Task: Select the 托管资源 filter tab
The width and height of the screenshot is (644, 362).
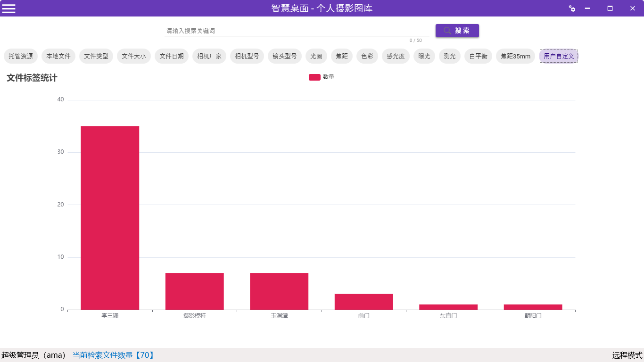Action: point(21,56)
